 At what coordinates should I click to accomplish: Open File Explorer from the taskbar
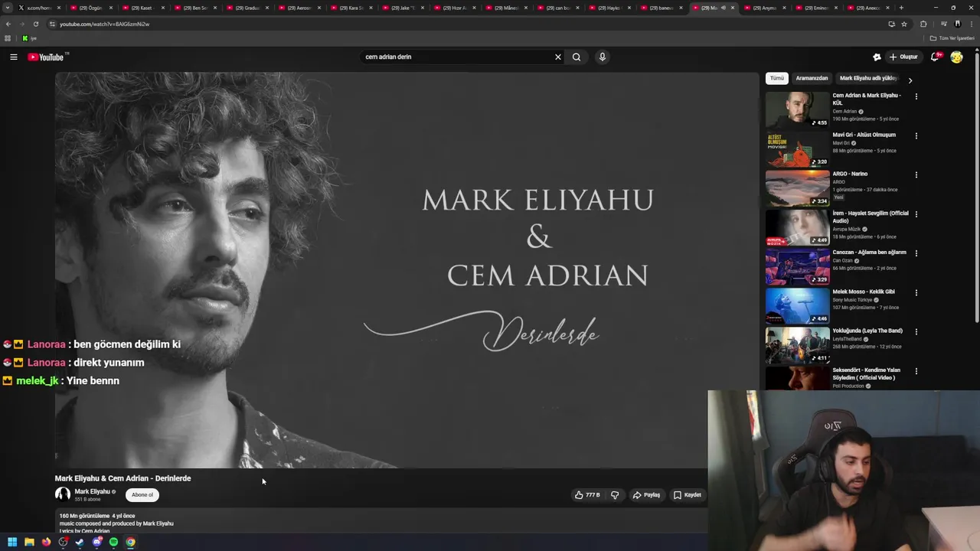(x=29, y=542)
